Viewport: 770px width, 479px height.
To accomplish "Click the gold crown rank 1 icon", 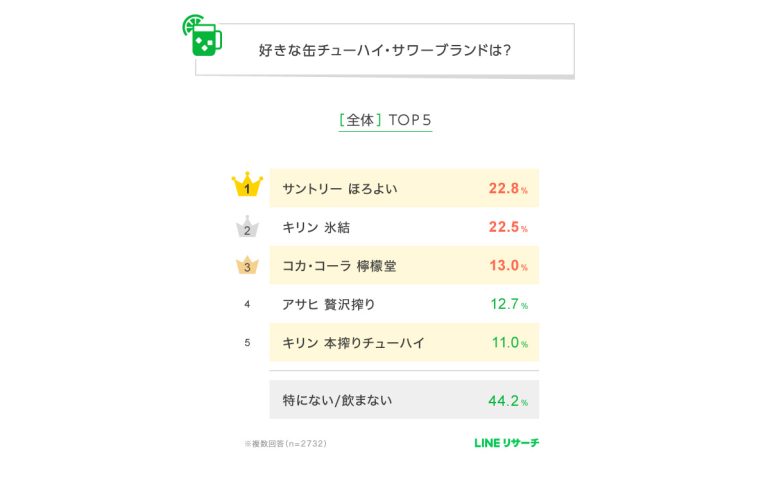I will 247,185.
